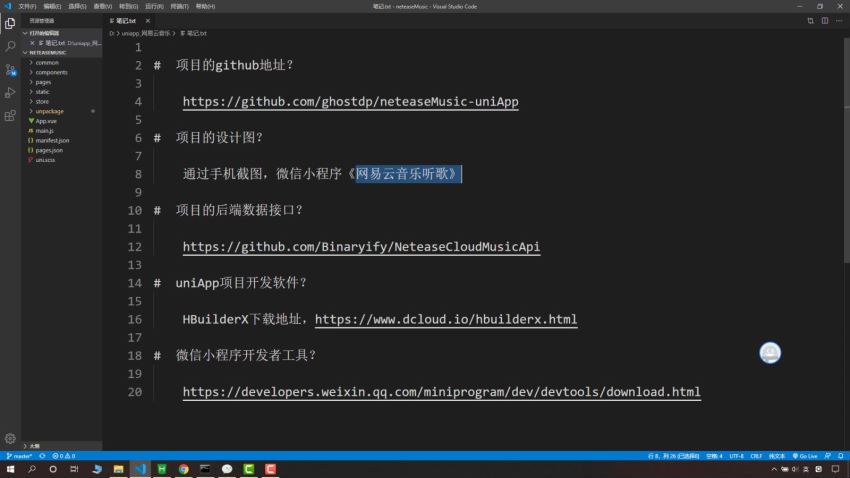Open App.vue in the explorer
This screenshot has height=478, width=850.
(x=46, y=121)
